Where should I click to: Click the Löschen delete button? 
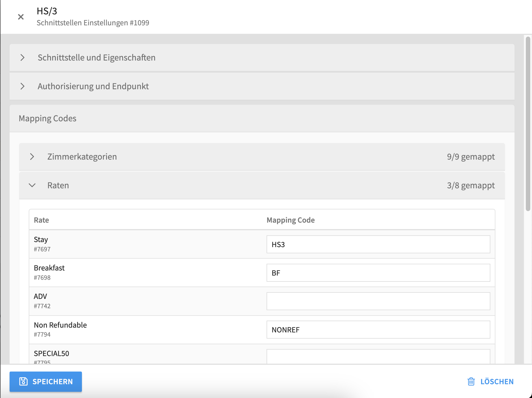pyautogui.click(x=490, y=382)
